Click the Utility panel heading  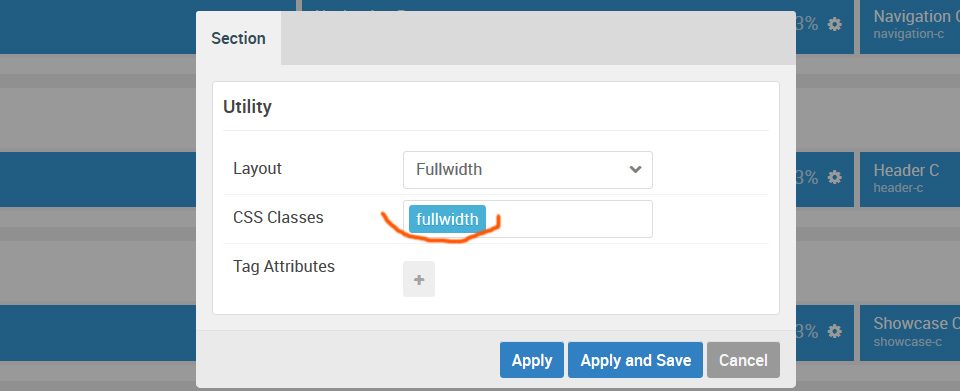247,107
